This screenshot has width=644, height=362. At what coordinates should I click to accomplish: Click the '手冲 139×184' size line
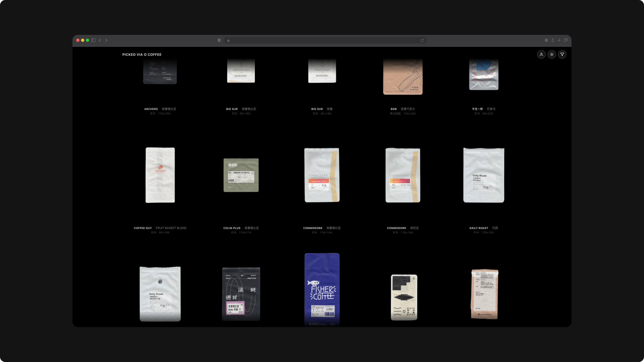(484, 233)
